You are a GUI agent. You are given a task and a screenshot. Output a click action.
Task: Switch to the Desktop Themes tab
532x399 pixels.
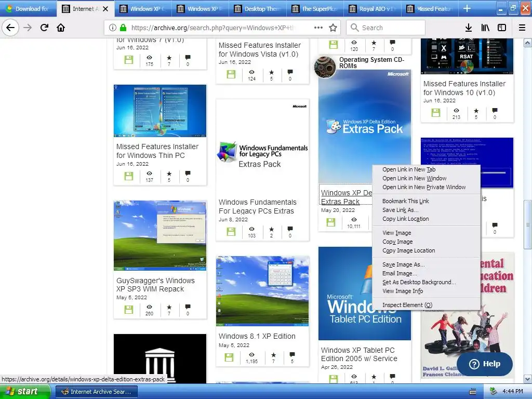click(258, 8)
